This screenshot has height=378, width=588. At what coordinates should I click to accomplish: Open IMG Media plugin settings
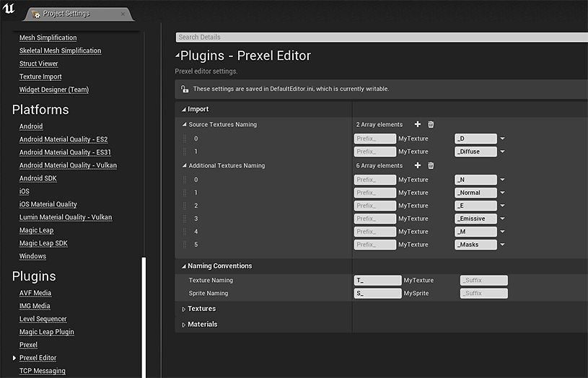(35, 306)
